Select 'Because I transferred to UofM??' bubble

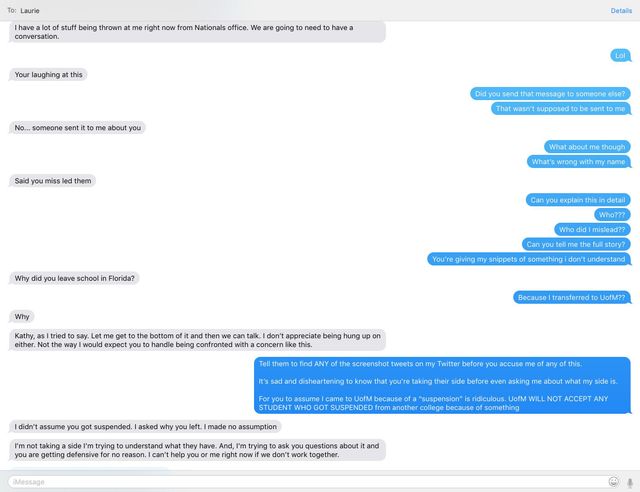coord(571,298)
